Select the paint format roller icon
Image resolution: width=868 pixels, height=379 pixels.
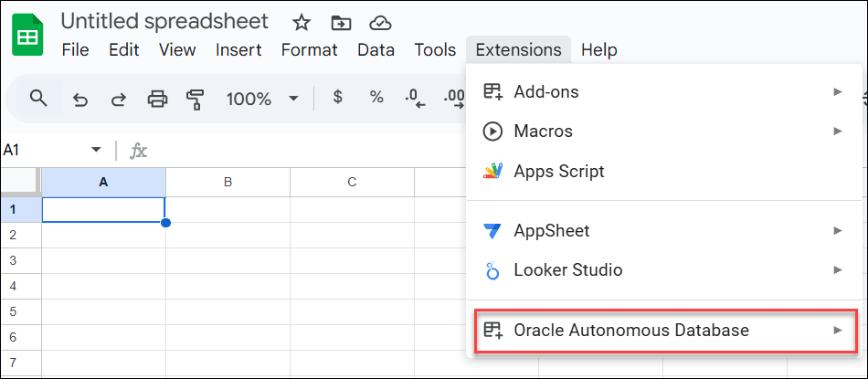tap(195, 99)
